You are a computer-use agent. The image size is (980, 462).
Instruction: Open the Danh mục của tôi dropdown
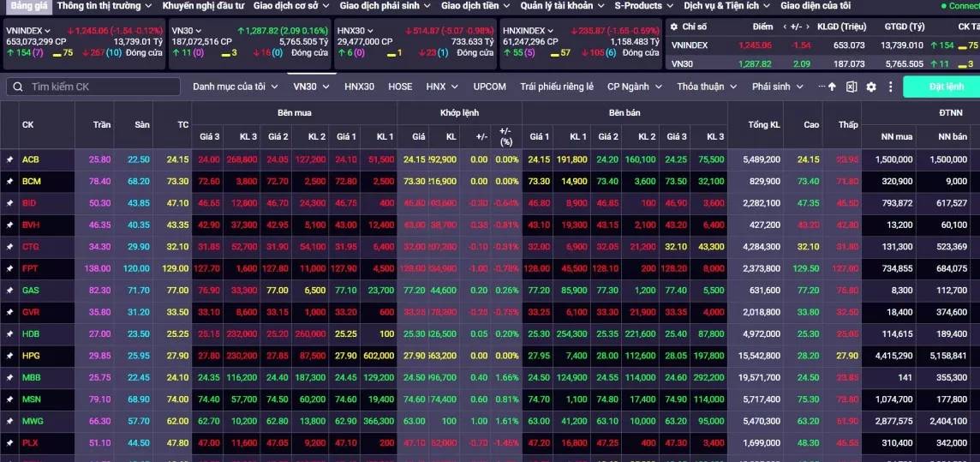tap(235, 87)
